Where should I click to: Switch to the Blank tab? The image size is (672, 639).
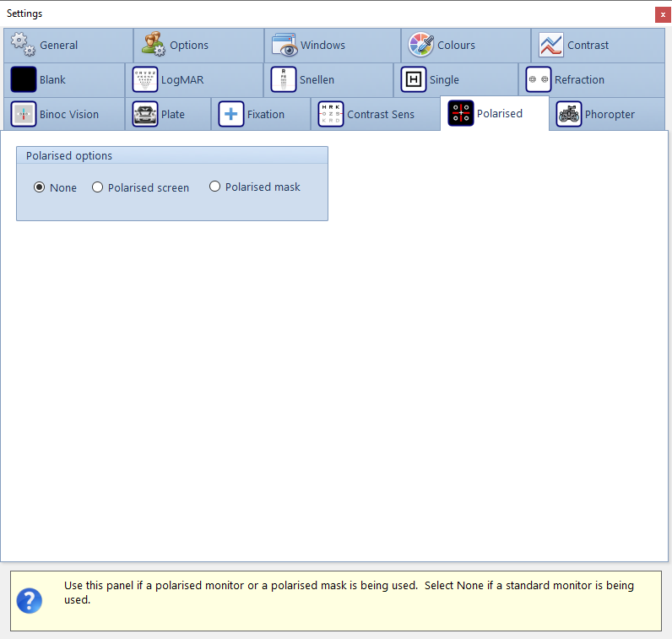[52, 79]
